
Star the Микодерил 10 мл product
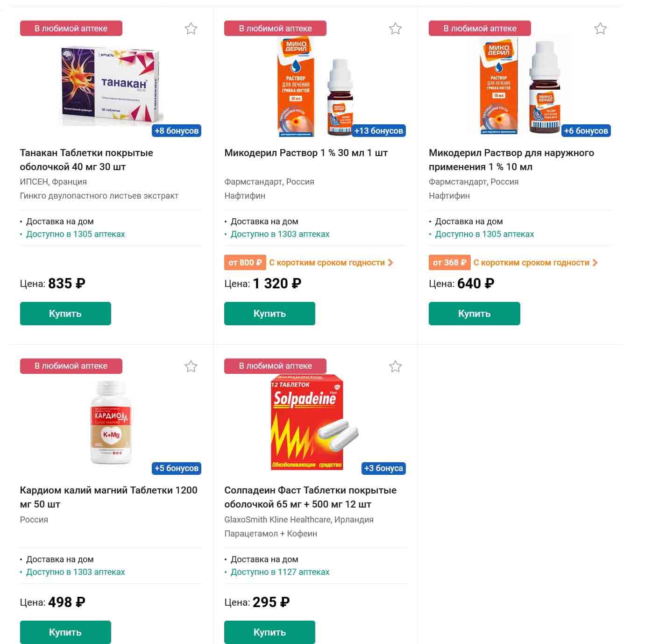pos(600,29)
